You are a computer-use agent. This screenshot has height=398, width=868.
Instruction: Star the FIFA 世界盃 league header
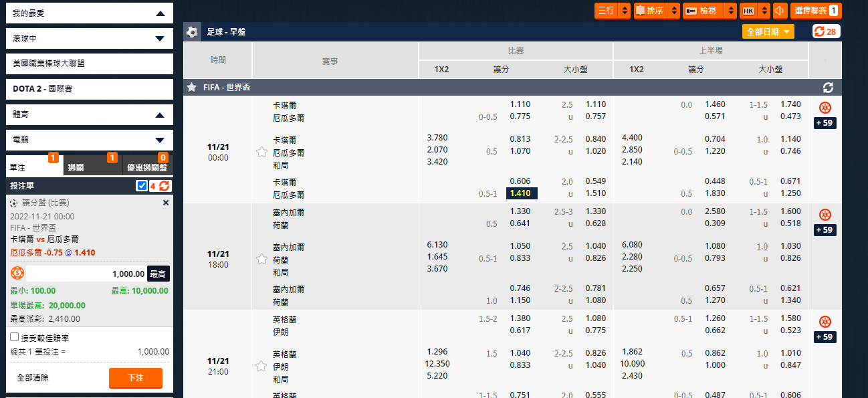pyautogui.click(x=192, y=88)
